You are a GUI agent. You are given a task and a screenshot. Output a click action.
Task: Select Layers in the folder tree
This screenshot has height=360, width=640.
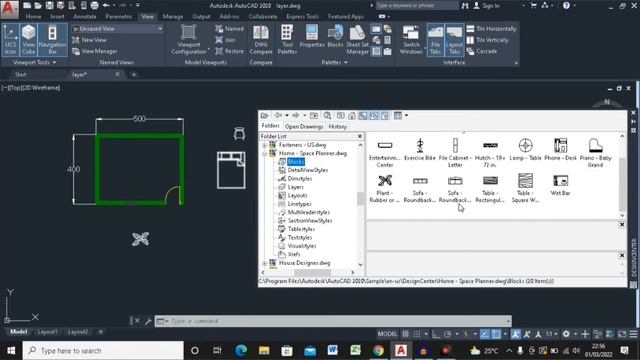click(295, 187)
